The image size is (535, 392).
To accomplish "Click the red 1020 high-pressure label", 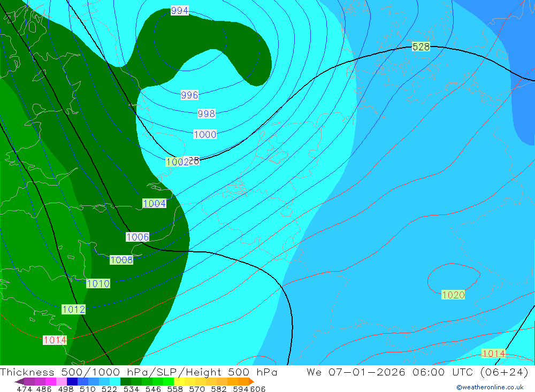I will 453,295.
